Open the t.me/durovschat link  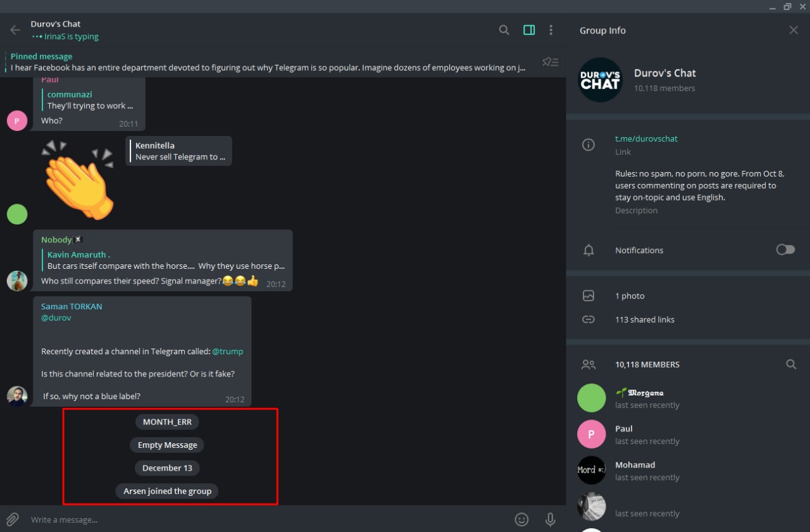tap(646, 139)
